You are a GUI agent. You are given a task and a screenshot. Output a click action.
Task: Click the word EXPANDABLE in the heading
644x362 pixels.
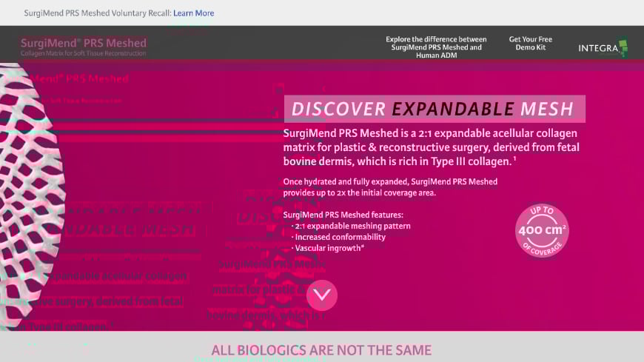click(452, 109)
